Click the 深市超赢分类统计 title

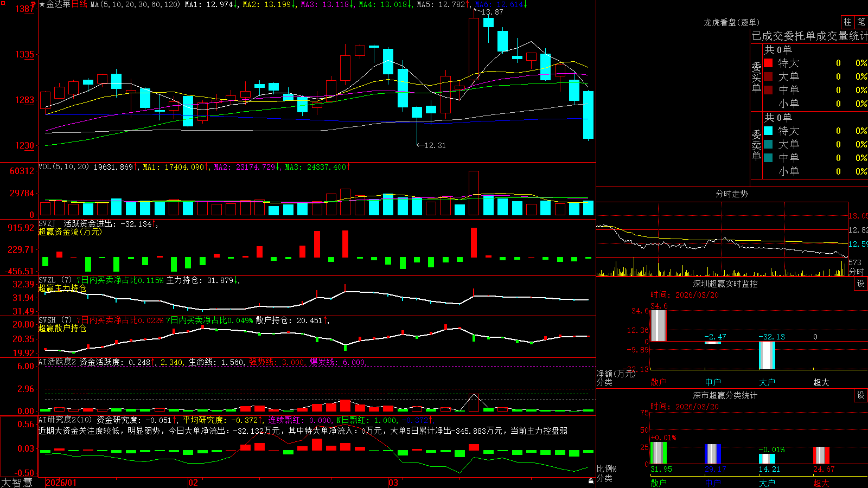coord(725,395)
